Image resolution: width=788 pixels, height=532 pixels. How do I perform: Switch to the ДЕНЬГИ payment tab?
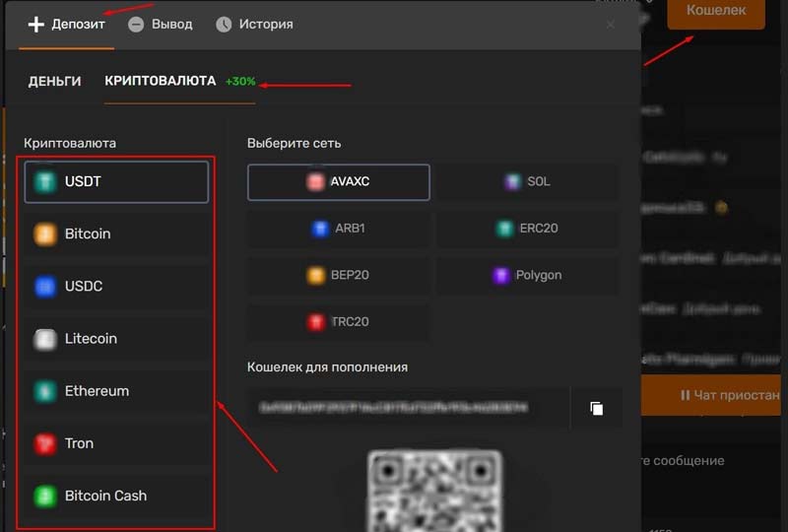54,82
